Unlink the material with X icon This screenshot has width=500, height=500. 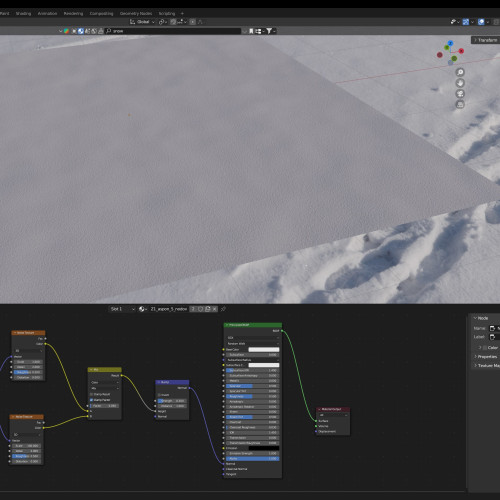click(x=215, y=309)
